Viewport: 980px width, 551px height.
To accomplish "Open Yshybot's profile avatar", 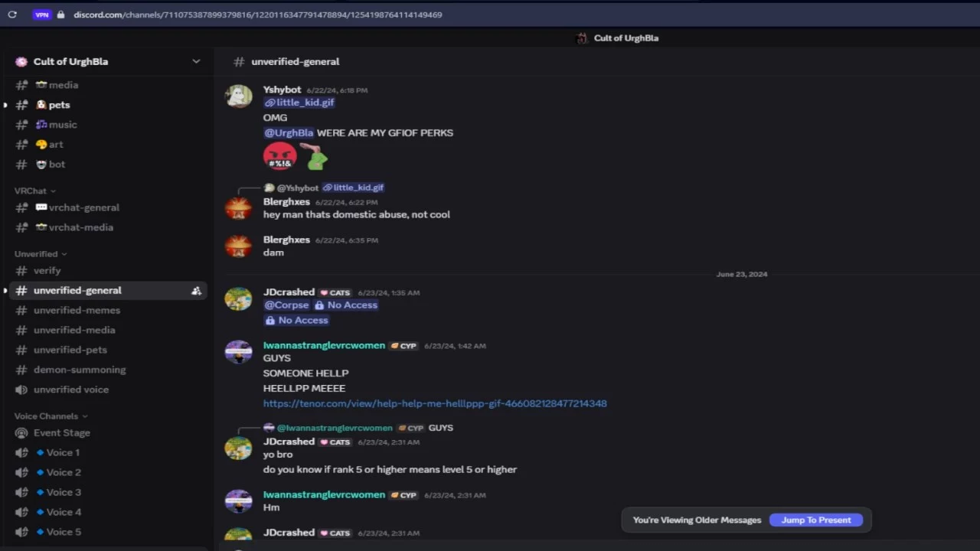I will pyautogui.click(x=238, y=96).
